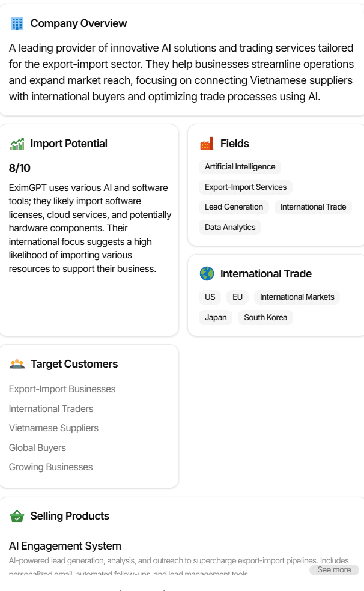Select the Target Customers people icon
This screenshot has width=364, height=591.
click(17, 363)
